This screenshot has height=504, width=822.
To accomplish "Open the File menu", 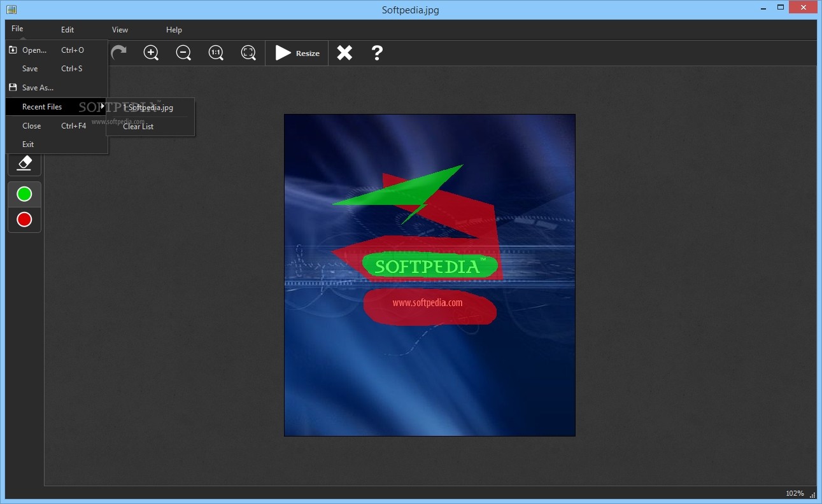I will click(17, 29).
